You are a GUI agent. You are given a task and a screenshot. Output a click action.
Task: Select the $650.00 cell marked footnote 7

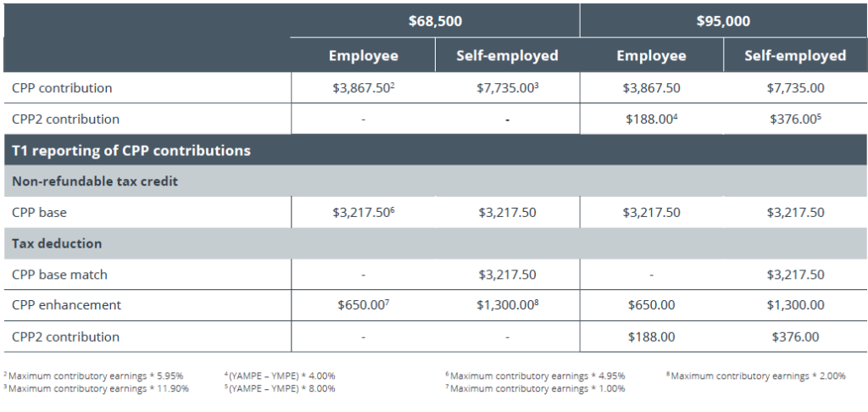point(363,305)
